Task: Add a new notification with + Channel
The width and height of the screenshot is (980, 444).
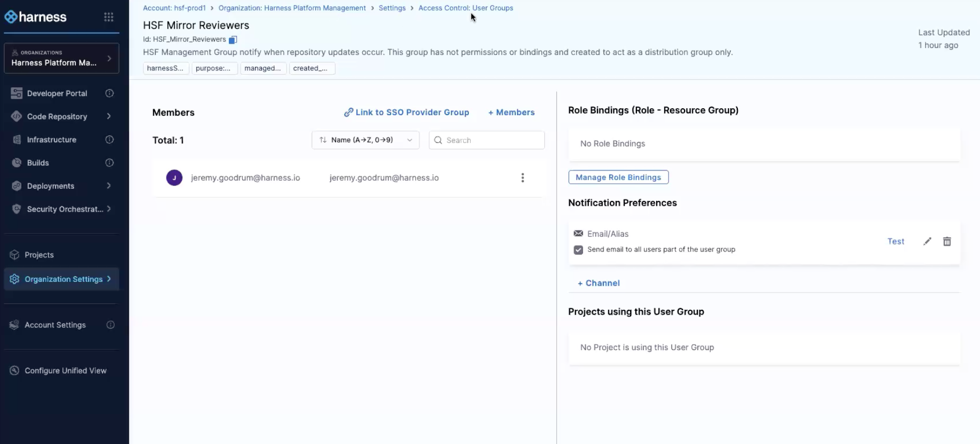Action: coord(599,283)
